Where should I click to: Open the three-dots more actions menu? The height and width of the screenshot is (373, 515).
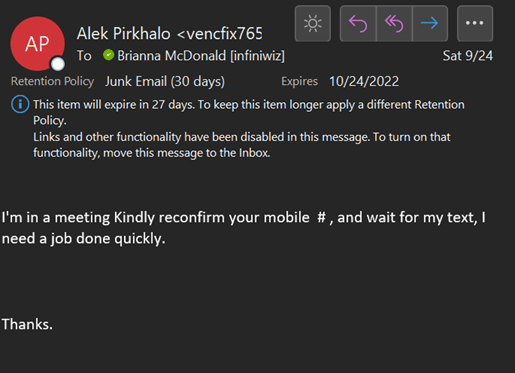click(475, 24)
